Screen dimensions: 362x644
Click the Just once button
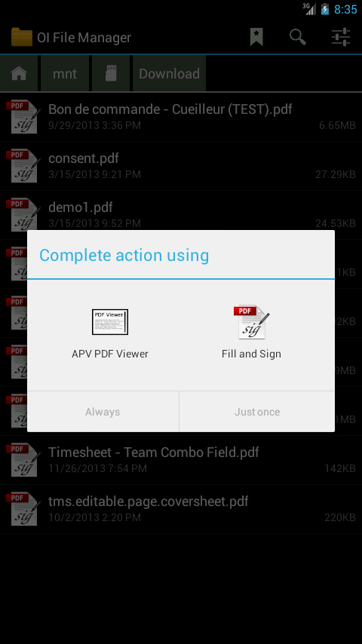(257, 412)
